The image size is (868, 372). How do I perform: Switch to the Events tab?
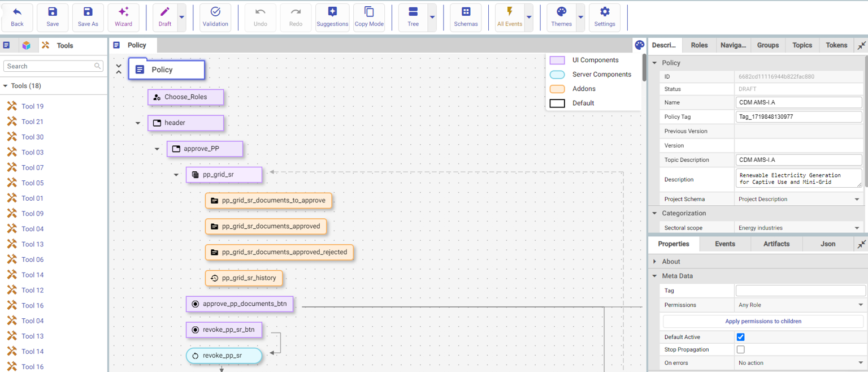(x=724, y=244)
